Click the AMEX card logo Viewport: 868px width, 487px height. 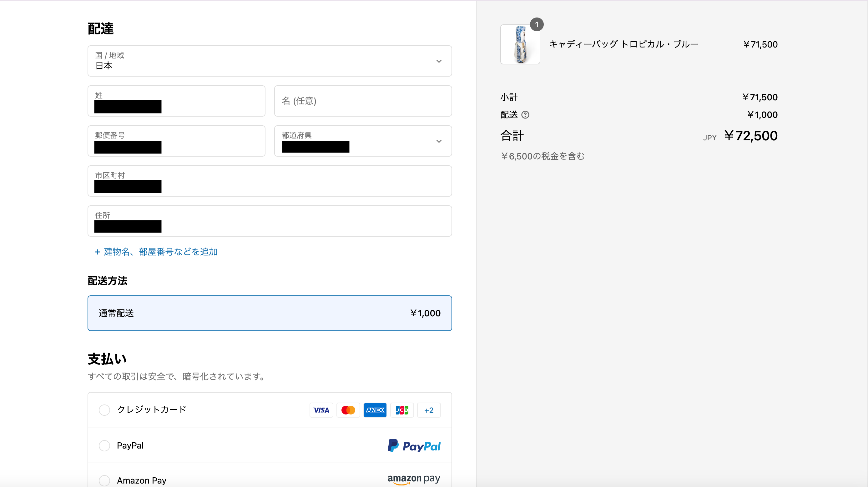[375, 410]
